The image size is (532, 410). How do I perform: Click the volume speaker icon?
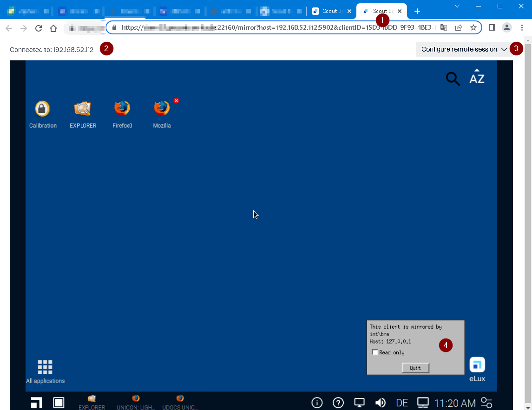click(x=381, y=403)
